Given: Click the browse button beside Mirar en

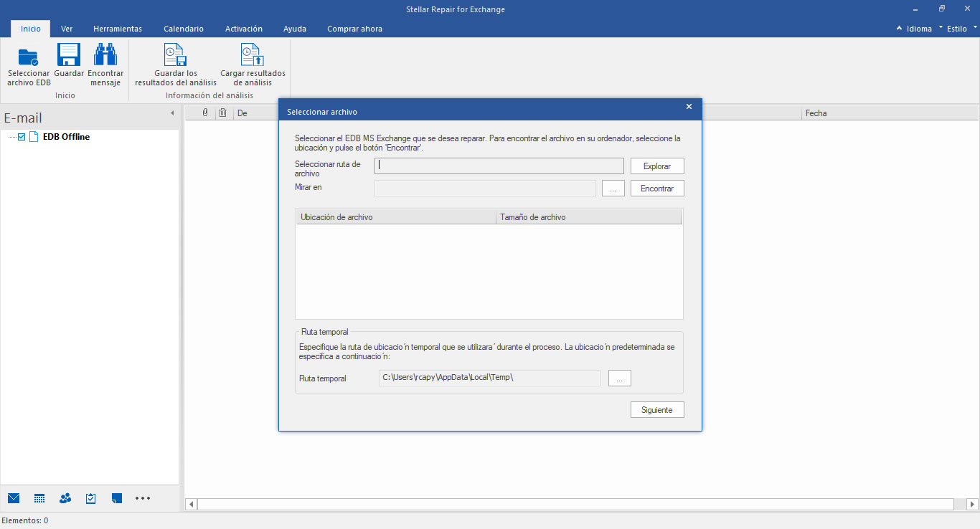Looking at the screenshot, I should click(x=613, y=189).
